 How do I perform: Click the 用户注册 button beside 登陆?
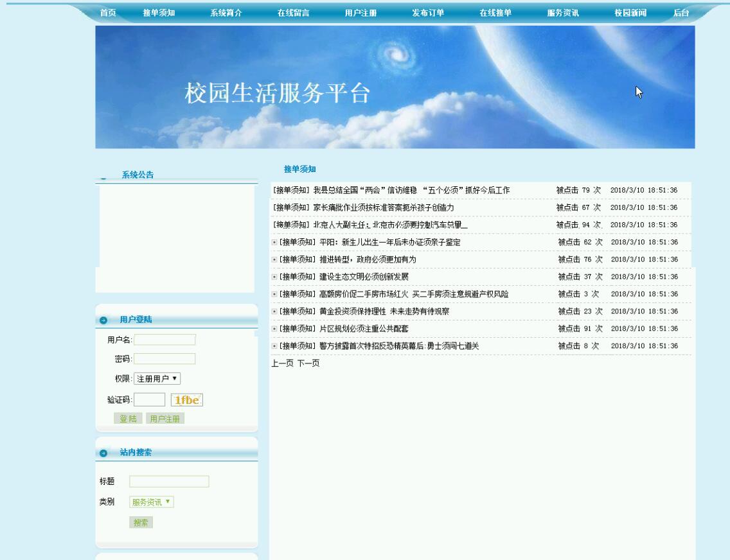click(x=165, y=419)
